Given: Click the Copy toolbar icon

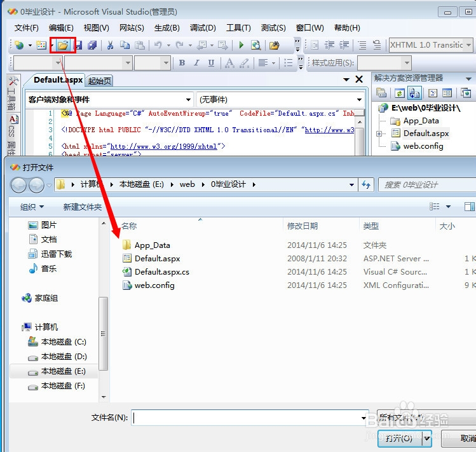Looking at the screenshot, I should [125, 46].
